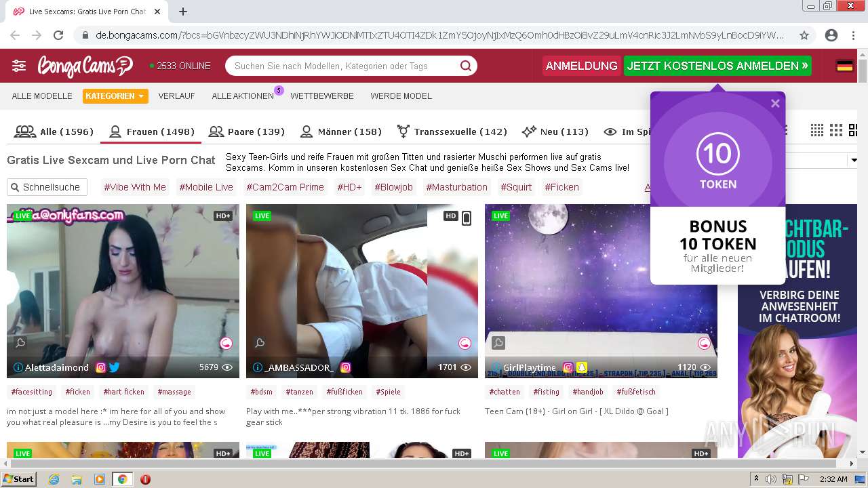
Task: Open the Windows Start menu
Action: pos(18,479)
